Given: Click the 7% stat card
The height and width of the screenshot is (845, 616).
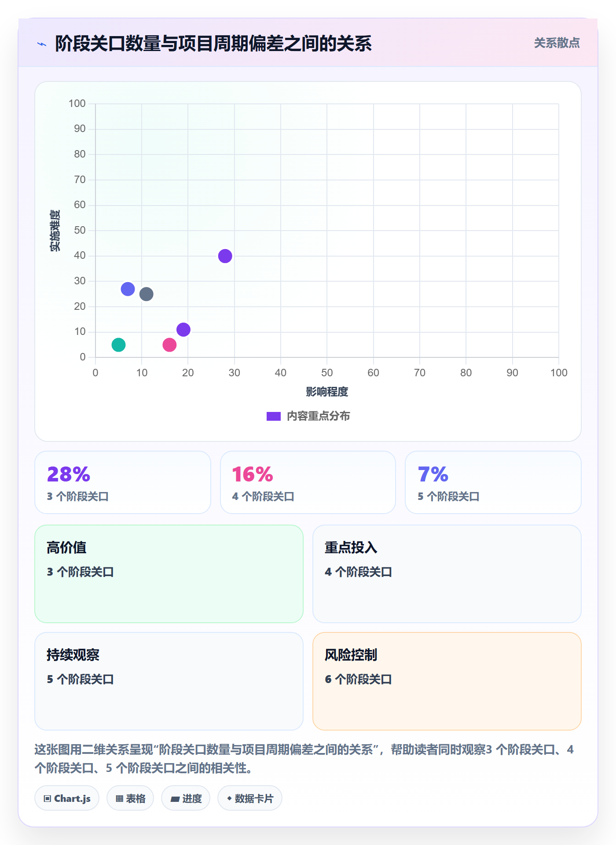Looking at the screenshot, I should [x=493, y=482].
